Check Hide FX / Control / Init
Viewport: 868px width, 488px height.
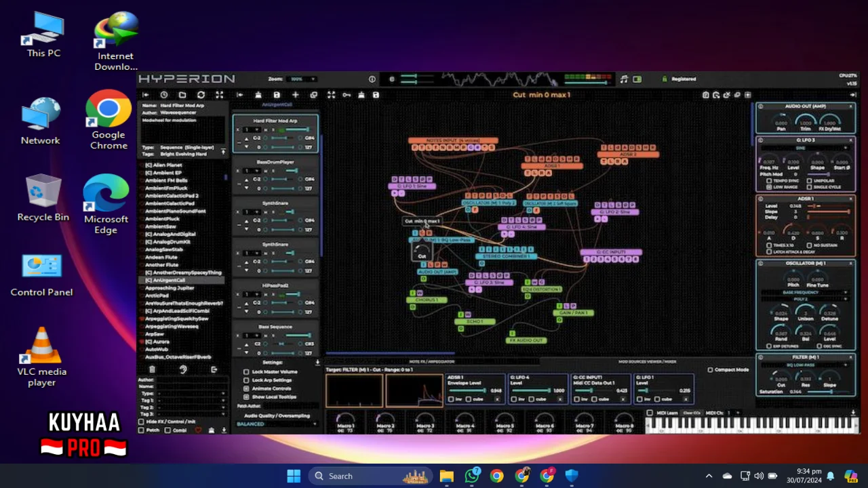(141, 422)
